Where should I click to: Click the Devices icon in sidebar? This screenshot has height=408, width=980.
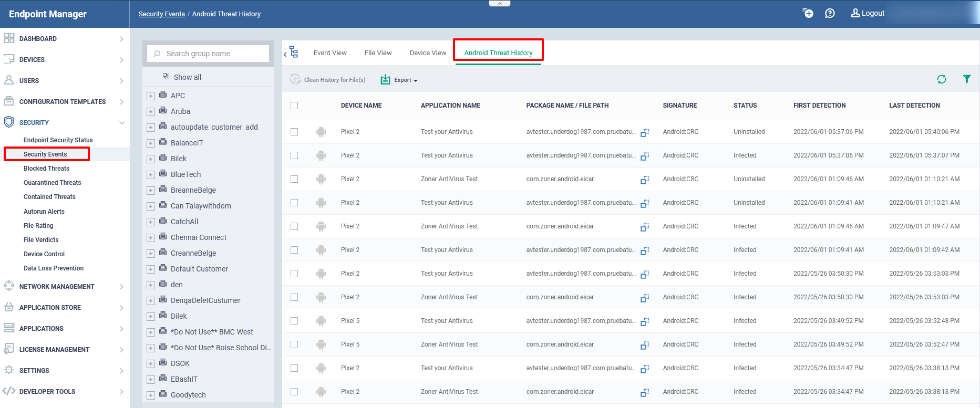click(x=9, y=59)
